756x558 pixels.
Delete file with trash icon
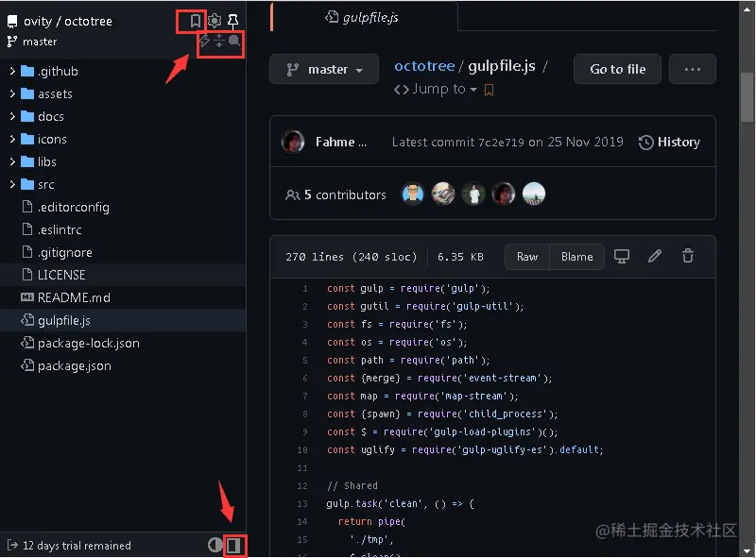point(688,257)
